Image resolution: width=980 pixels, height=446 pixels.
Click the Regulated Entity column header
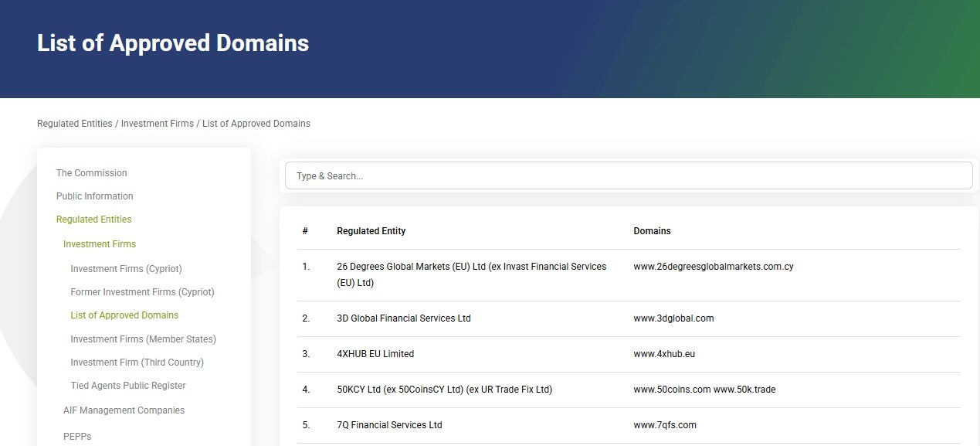(371, 231)
